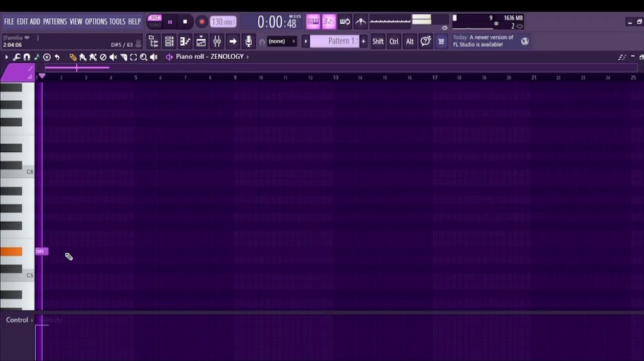The width and height of the screenshot is (644, 361).
Task: Select the pencil Draw tool
Action: tap(73, 57)
